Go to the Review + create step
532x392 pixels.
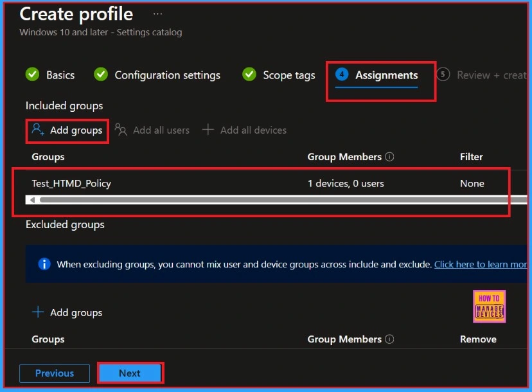pos(481,75)
